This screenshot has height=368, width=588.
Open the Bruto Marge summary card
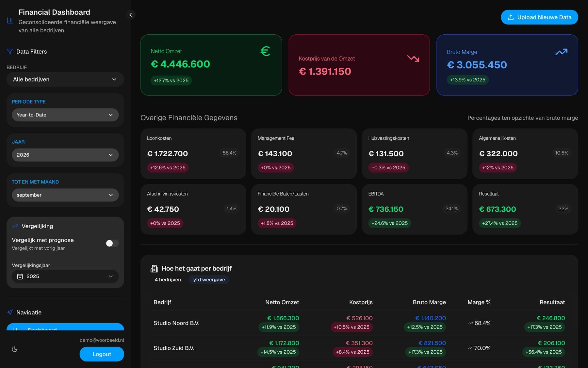[x=507, y=65]
